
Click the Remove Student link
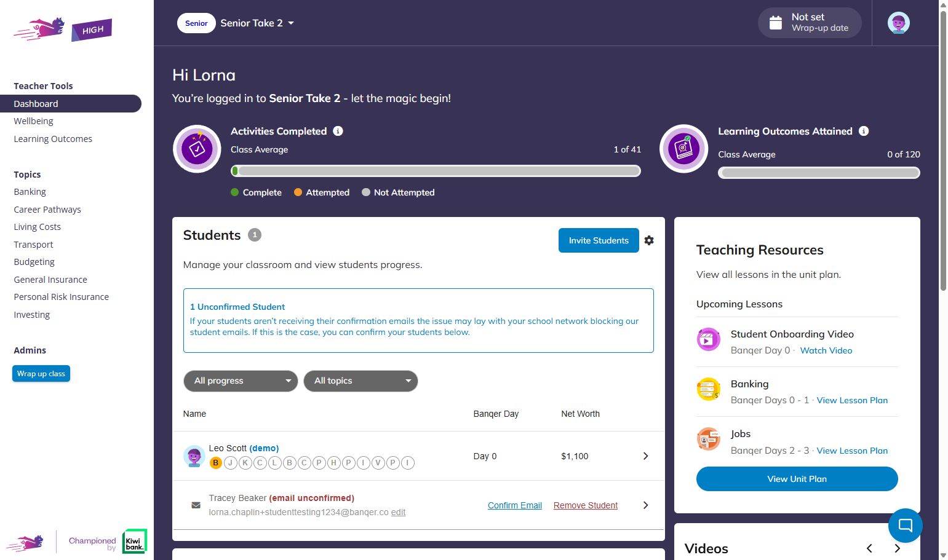pos(586,505)
